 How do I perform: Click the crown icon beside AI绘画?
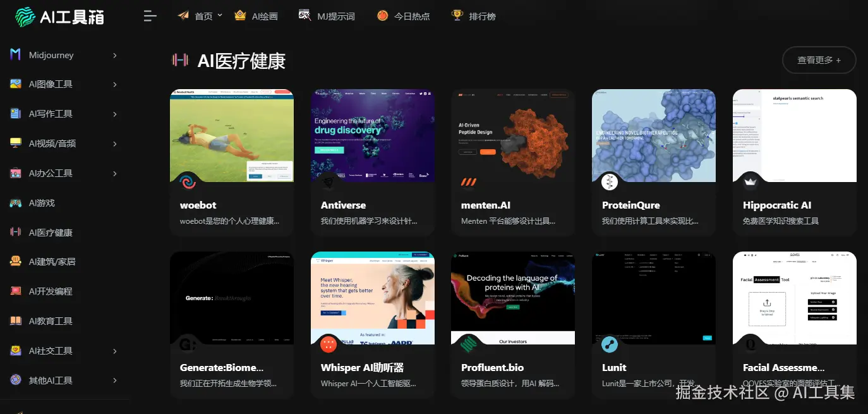(x=240, y=16)
